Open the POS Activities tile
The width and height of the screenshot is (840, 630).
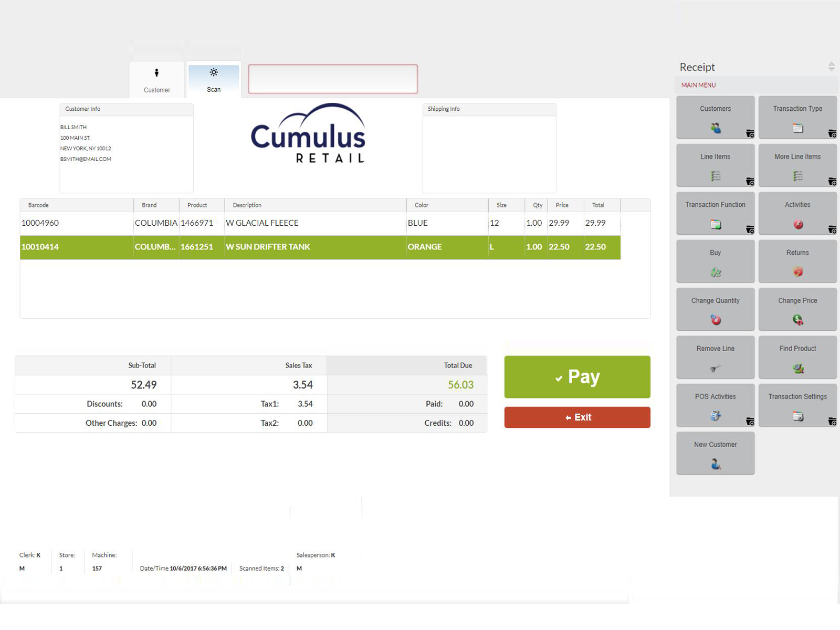click(715, 405)
